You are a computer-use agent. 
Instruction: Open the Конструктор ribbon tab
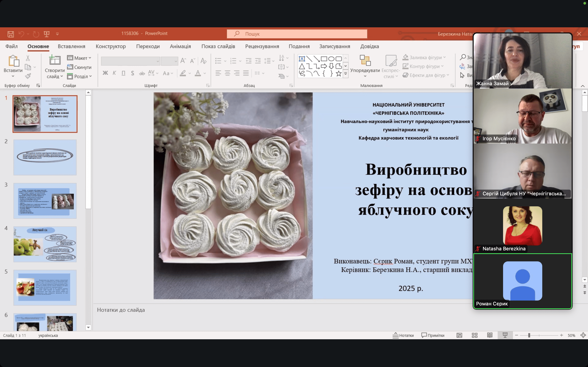click(110, 46)
